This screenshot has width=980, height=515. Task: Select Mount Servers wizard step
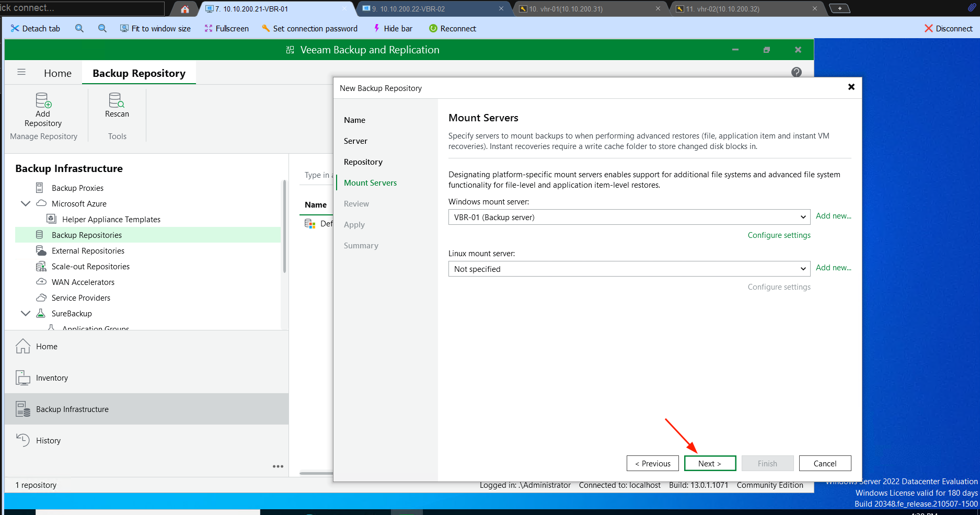pyautogui.click(x=370, y=183)
